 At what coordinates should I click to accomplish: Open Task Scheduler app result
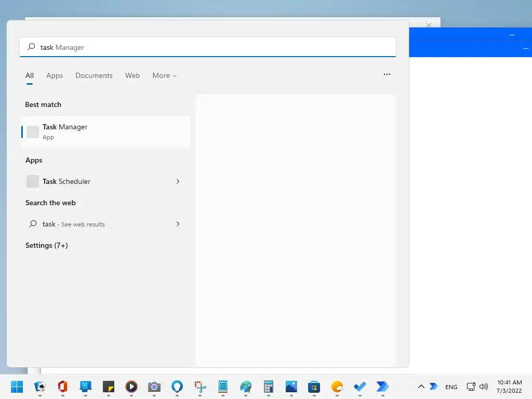tap(105, 181)
